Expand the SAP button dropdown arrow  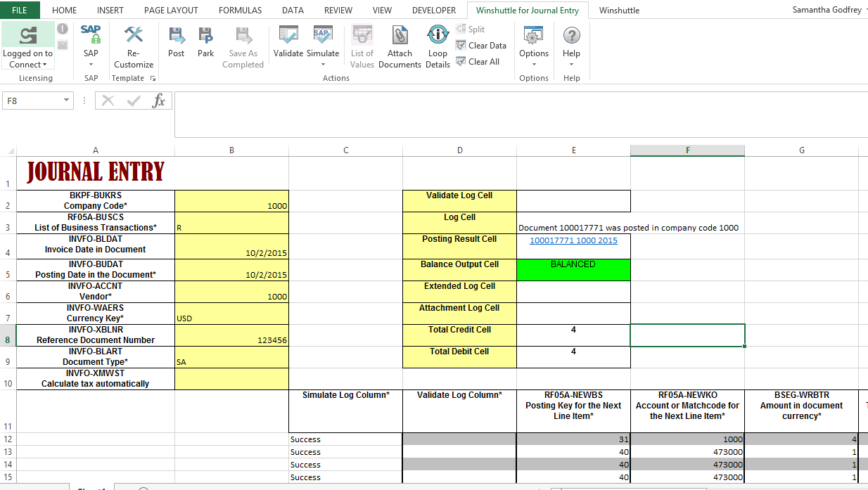point(91,65)
